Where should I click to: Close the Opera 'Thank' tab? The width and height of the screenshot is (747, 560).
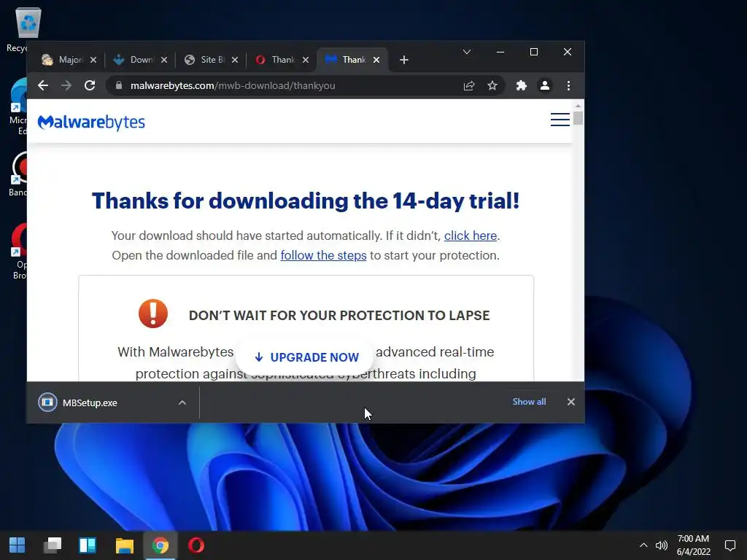[x=306, y=60]
